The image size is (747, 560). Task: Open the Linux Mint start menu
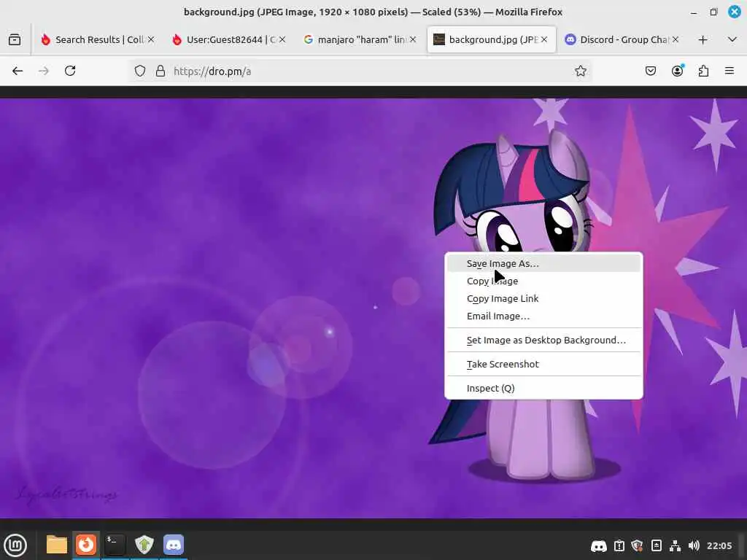[15, 545]
